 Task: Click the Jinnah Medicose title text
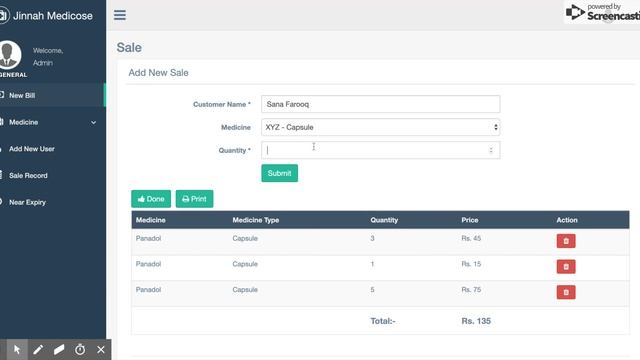53,16
